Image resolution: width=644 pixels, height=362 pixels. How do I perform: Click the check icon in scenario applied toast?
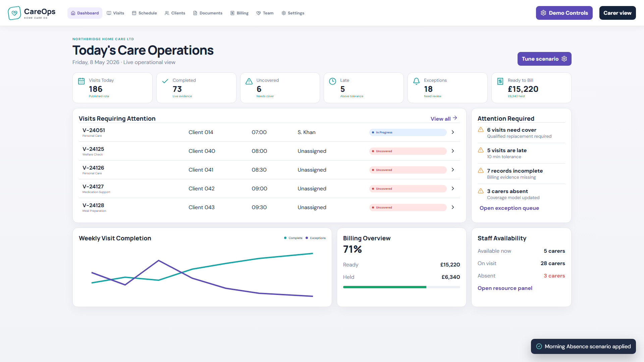539,346
